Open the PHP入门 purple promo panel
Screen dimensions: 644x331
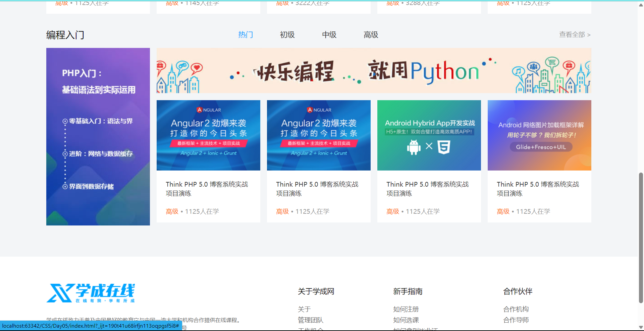click(98, 137)
